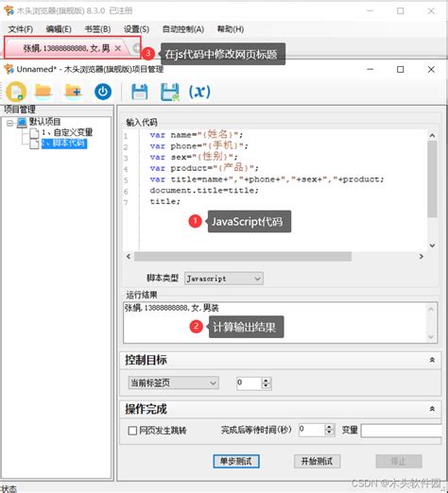Click the result text 张枫,13888888888,女,男装
The image size is (448, 493).
coord(172,308)
